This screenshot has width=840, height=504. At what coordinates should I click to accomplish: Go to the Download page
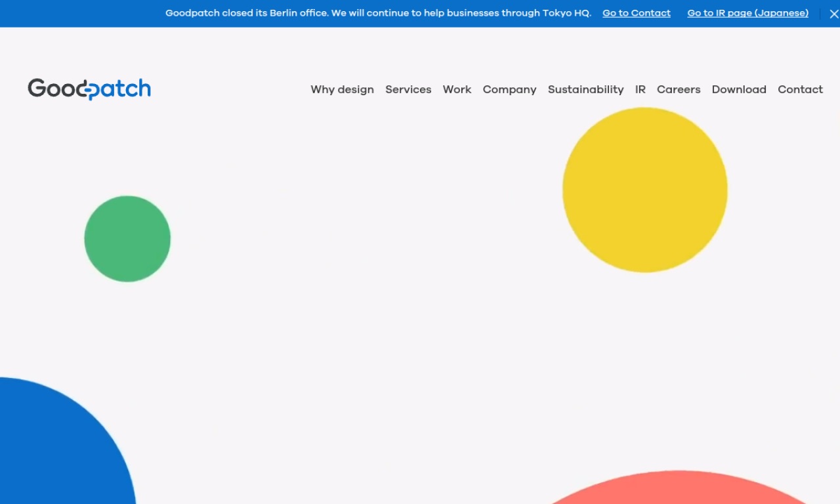(739, 89)
